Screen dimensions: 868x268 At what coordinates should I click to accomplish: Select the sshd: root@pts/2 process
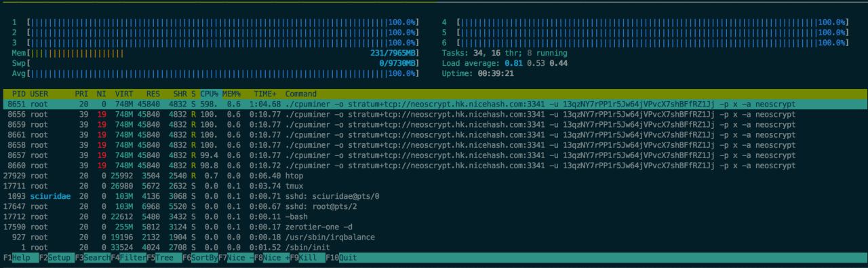point(434,206)
